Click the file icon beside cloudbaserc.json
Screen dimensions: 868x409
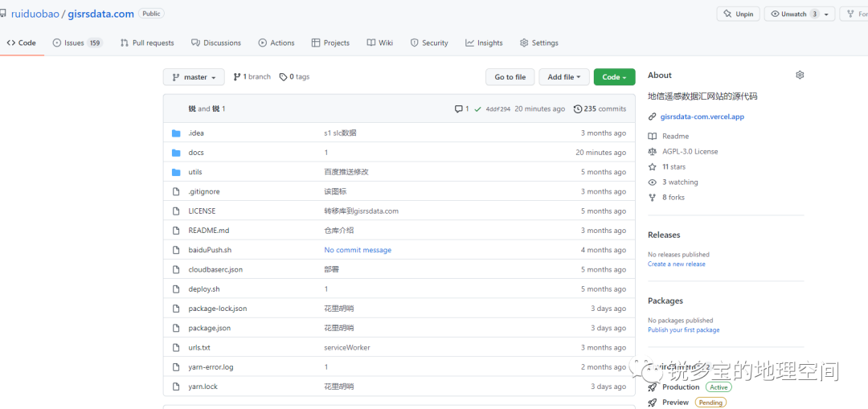click(x=176, y=269)
